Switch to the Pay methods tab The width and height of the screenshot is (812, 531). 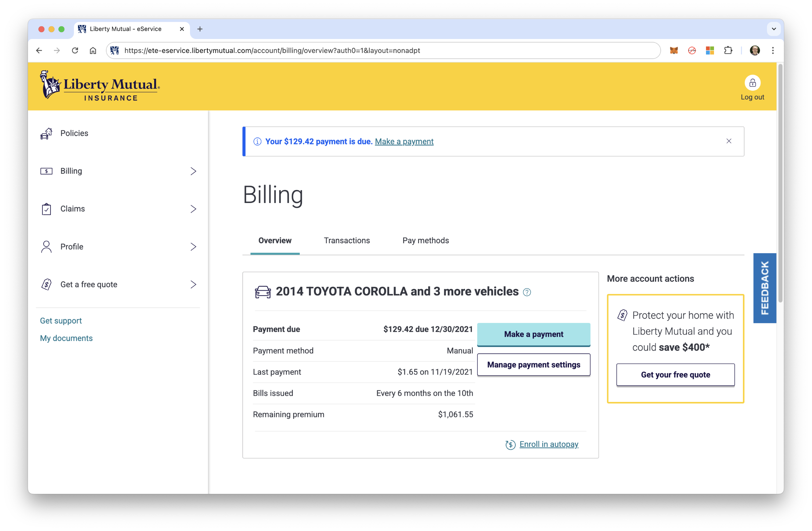coord(425,240)
